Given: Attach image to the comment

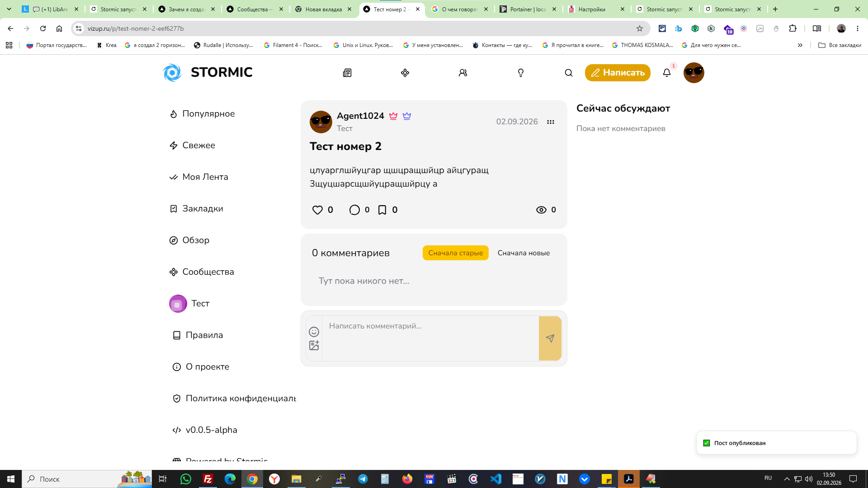Looking at the screenshot, I should coord(314,345).
